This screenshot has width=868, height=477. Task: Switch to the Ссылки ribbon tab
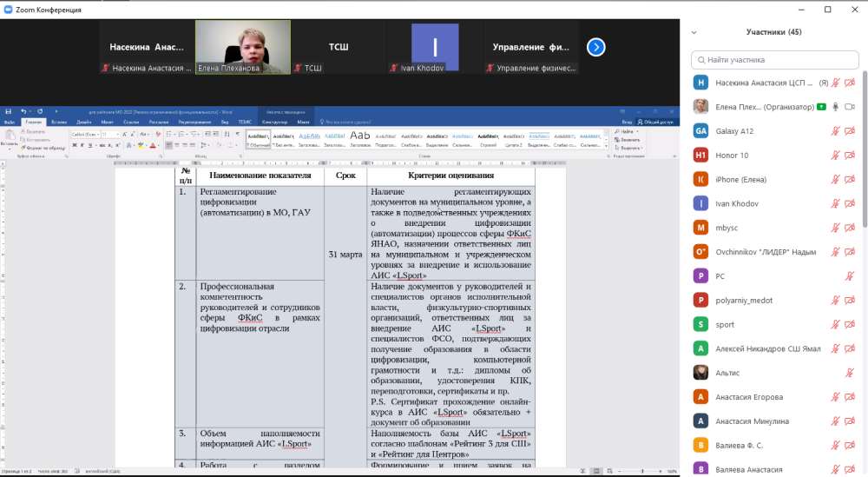[131, 122]
